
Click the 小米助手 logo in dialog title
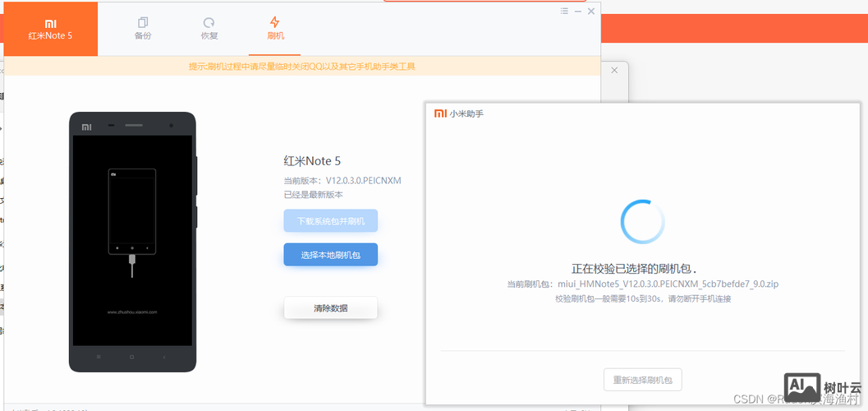point(459,113)
